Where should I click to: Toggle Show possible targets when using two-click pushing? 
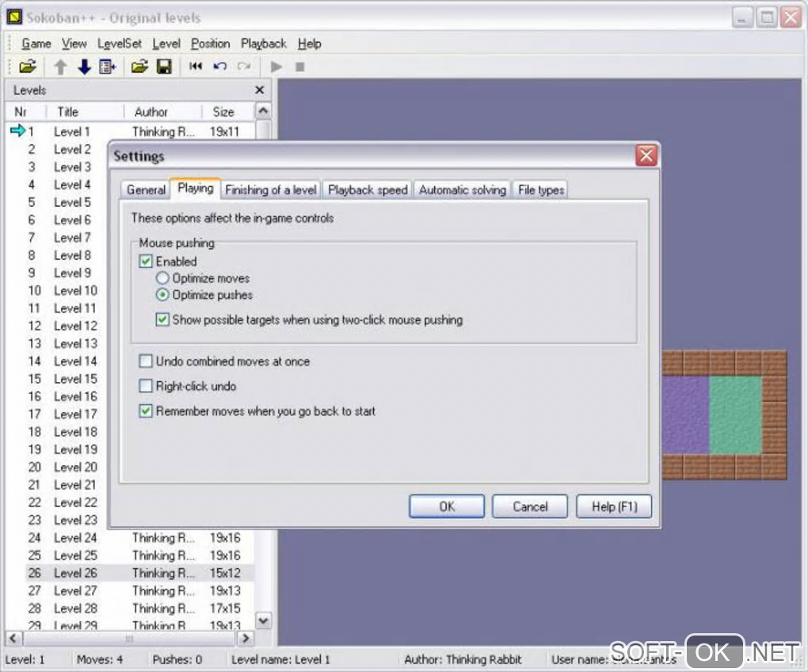[x=162, y=319]
